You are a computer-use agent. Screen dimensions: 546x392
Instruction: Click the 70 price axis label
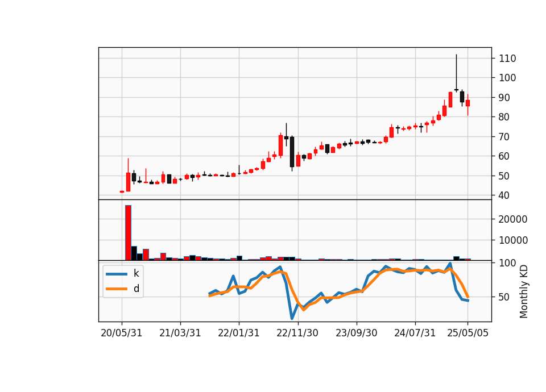click(x=504, y=137)
